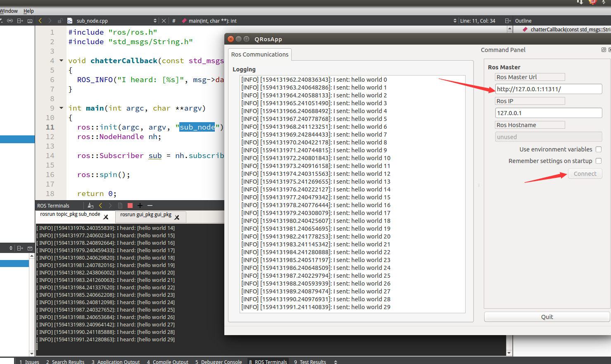Image resolution: width=611 pixels, height=364 pixels.
Task: Click the Ros IP input field
Action: pos(549,113)
